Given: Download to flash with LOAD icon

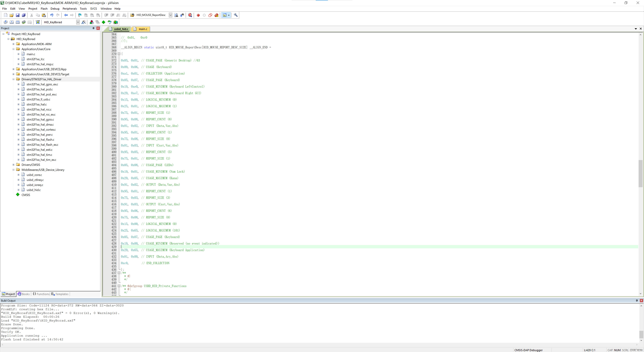Looking at the screenshot, I should (x=38, y=22).
